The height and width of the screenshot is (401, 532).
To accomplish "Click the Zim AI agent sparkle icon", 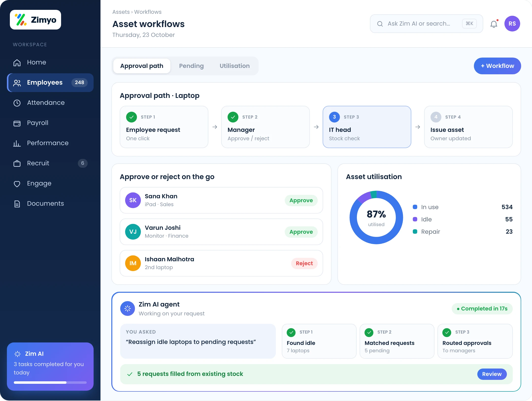I will [x=128, y=308].
